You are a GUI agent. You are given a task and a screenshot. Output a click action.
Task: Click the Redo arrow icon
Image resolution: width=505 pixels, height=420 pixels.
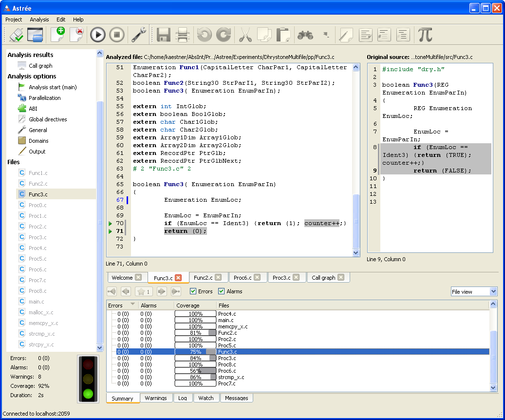click(224, 35)
